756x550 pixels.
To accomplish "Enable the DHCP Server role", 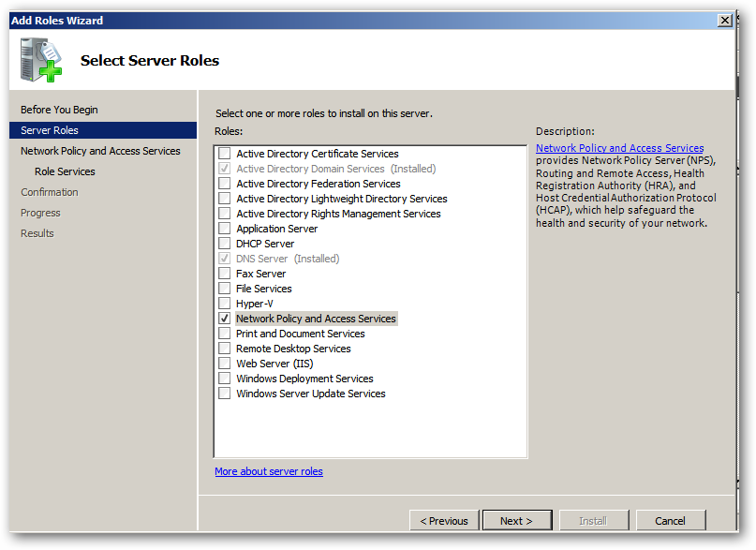I will pos(224,244).
